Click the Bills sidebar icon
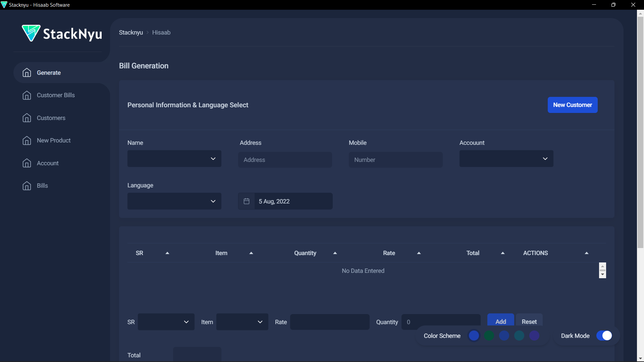Screen dimensions: 644x362 [x=27, y=186]
